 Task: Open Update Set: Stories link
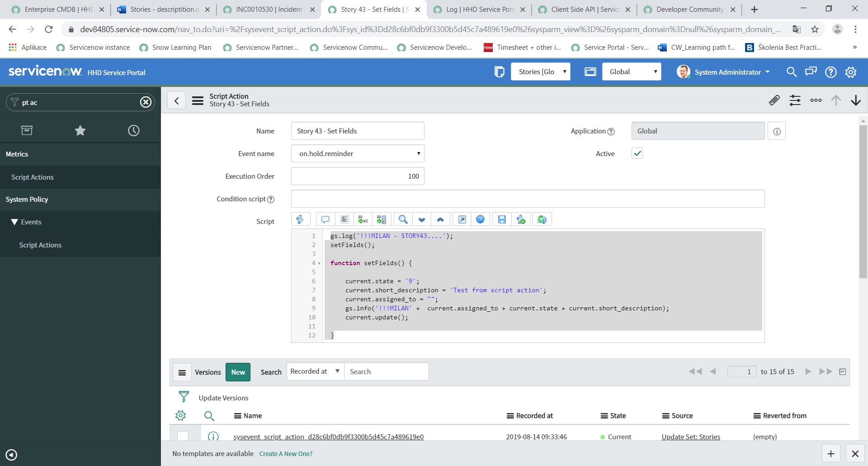pyautogui.click(x=691, y=437)
